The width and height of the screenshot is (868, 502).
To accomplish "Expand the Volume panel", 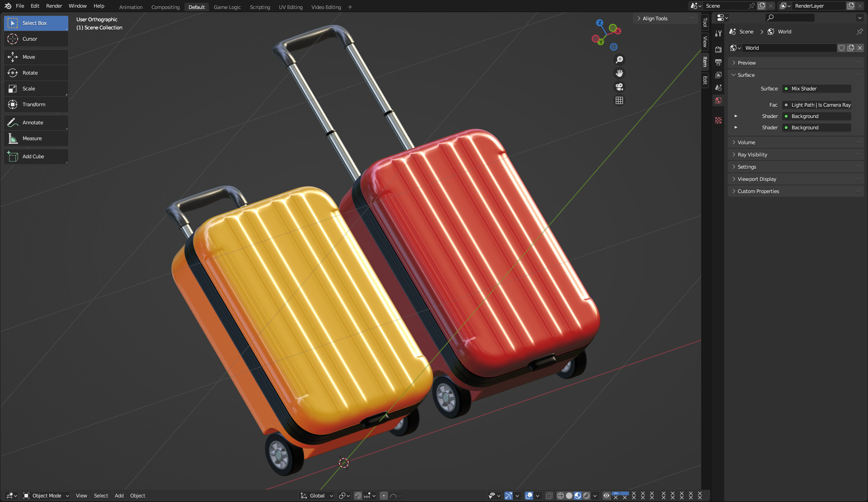I will 796,142.
